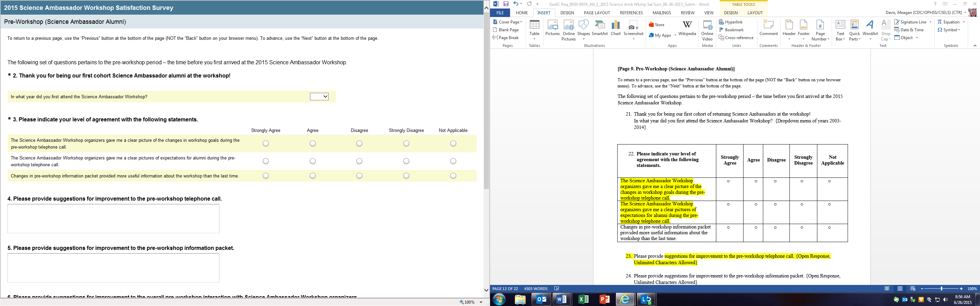Open the Symbol dropdown
The image size is (980, 306).
pyautogui.click(x=949, y=30)
